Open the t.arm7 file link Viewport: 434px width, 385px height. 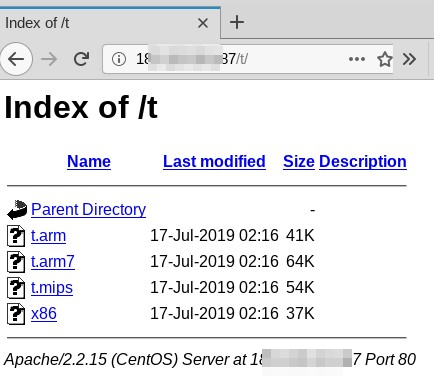[x=53, y=262]
